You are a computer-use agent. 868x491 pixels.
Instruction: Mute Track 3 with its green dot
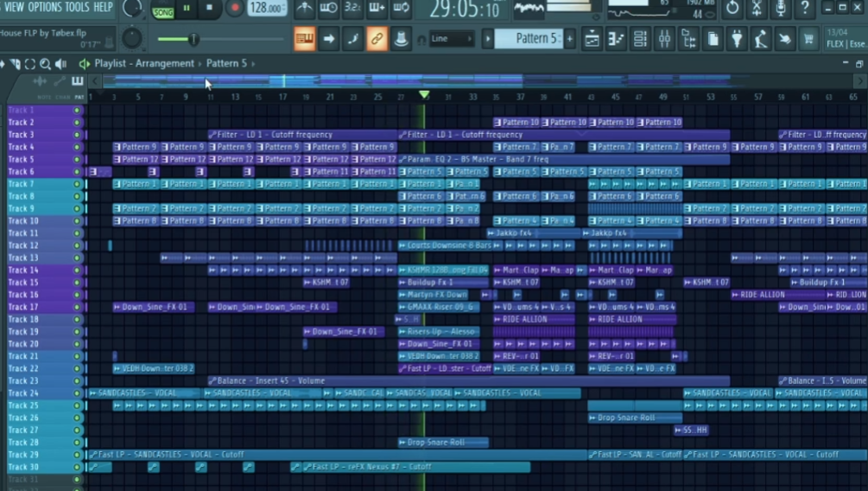pyautogui.click(x=77, y=135)
